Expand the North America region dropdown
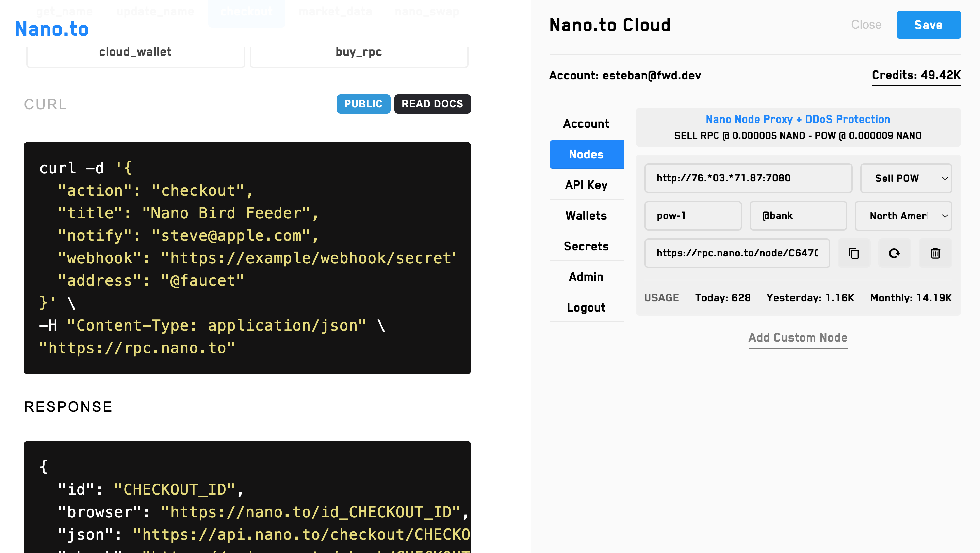Image resolution: width=980 pixels, height=553 pixels. point(903,216)
